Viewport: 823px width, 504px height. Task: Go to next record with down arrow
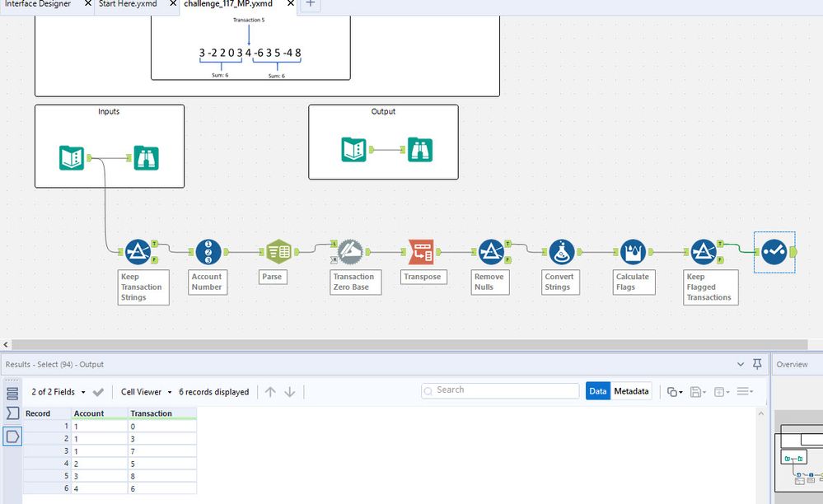click(290, 392)
